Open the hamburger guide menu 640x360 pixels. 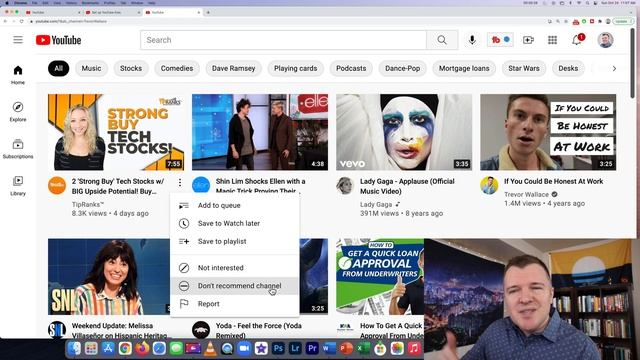18,40
